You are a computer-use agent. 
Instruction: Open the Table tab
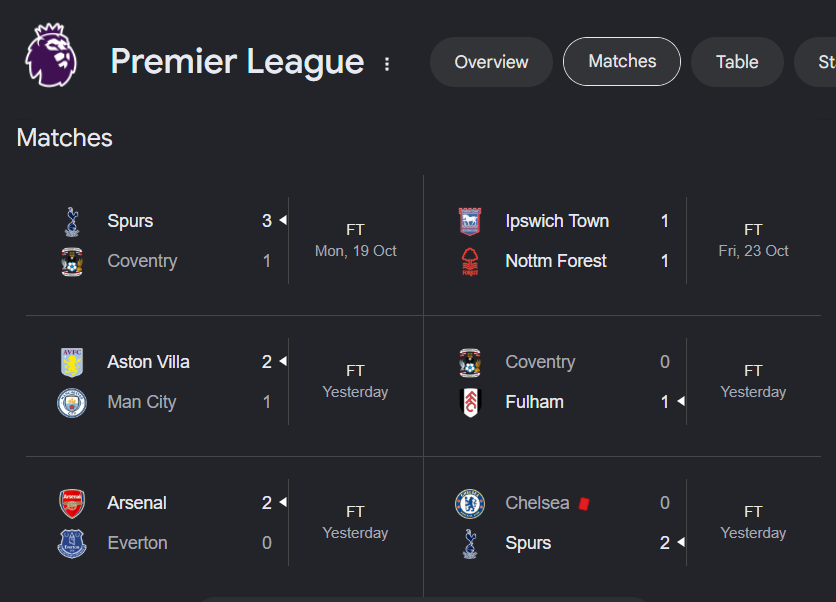pos(737,62)
